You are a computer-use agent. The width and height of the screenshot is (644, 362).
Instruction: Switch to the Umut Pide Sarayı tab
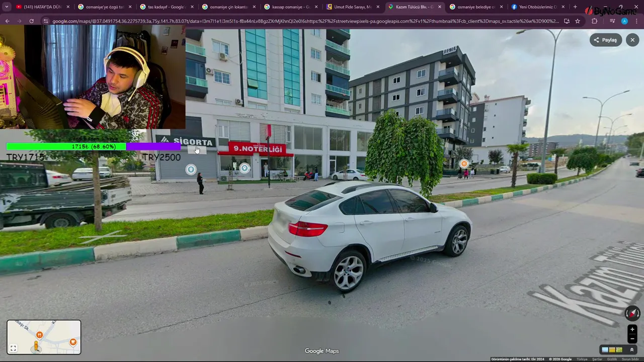coord(352,7)
